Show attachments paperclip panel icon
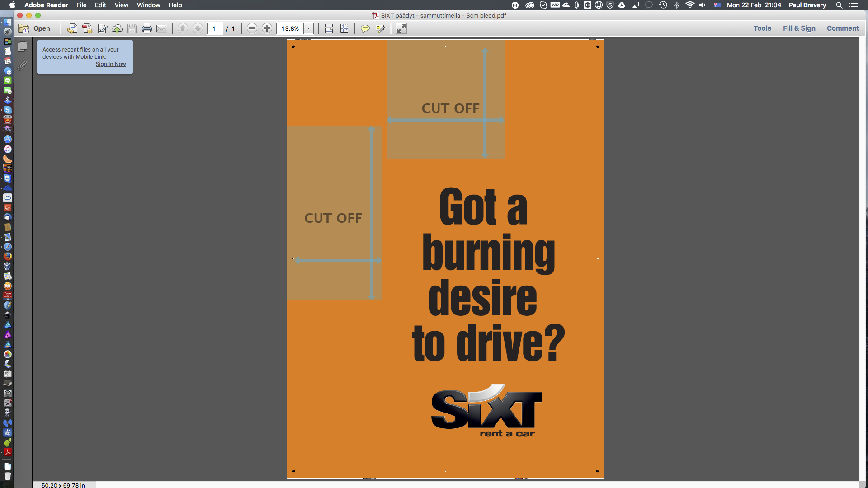This screenshot has height=488, width=868. tap(22, 66)
